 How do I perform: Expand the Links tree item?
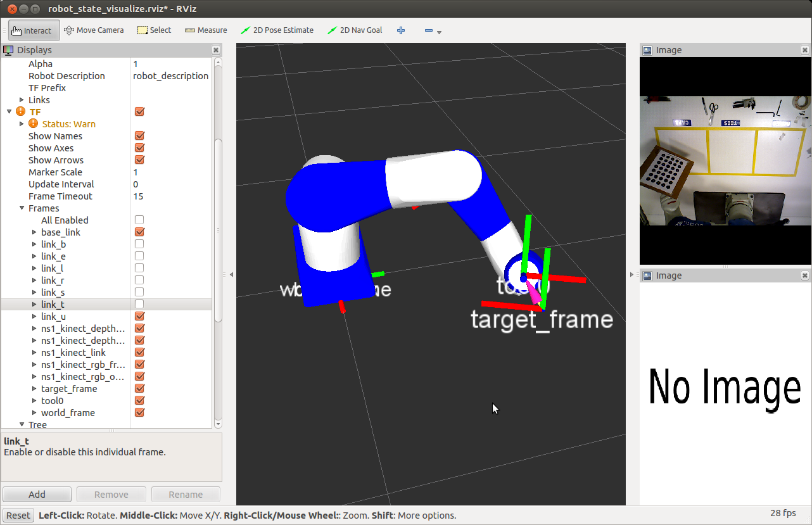pos(22,100)
